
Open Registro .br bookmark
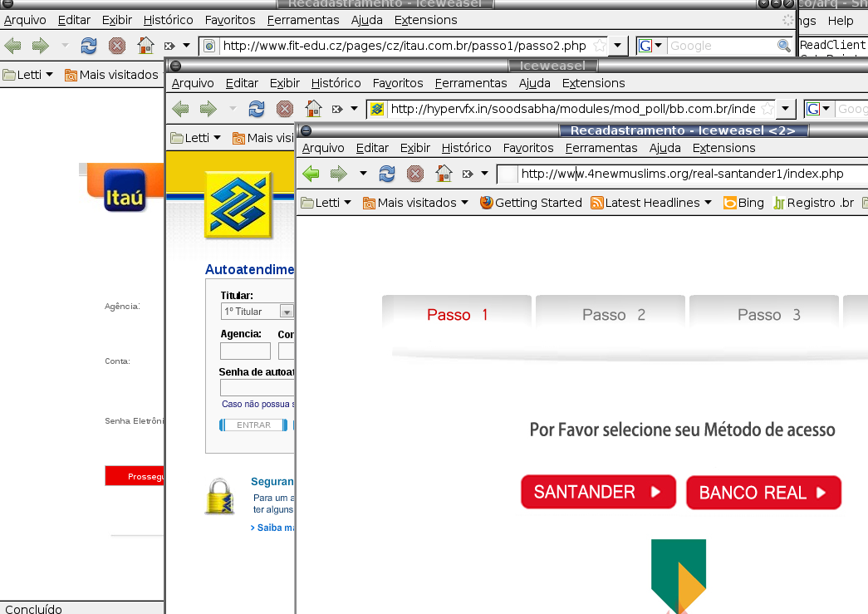click(814, 203)
